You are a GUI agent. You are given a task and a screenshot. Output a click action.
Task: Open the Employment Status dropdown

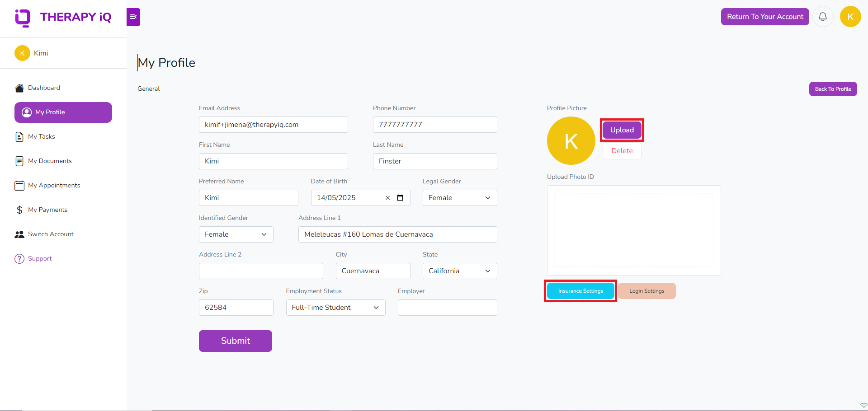point(335,308)
